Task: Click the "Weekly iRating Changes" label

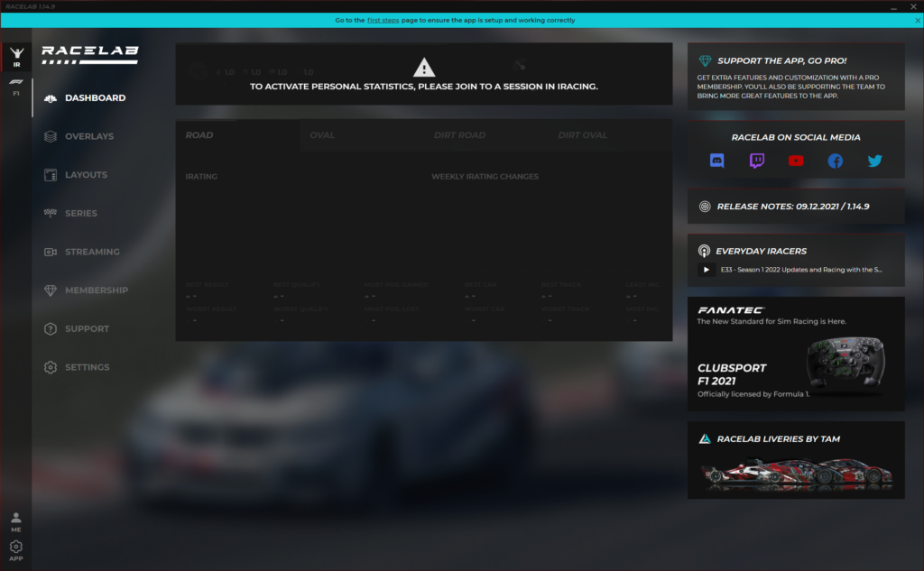Action: (x=485, y=177)
